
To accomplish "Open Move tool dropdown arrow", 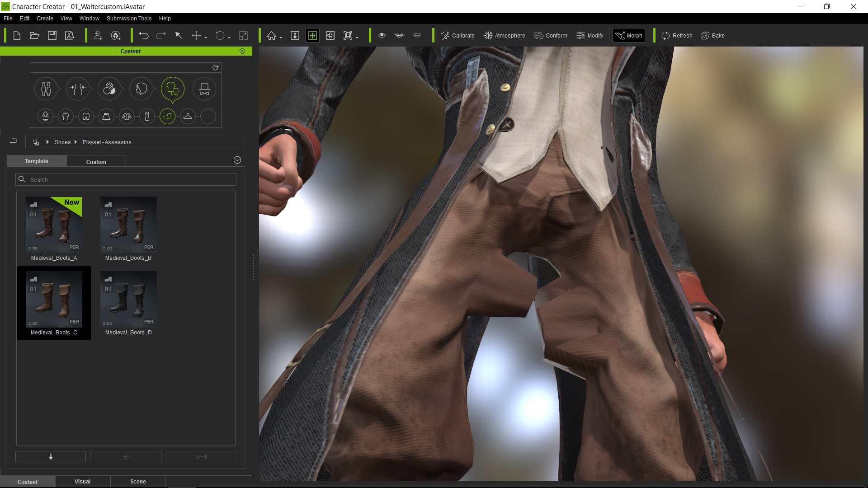I will (206, 38).
